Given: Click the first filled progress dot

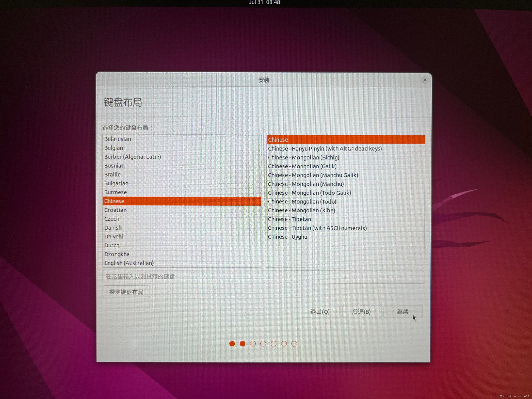Looking at the screenshot, I should [232, 344].
